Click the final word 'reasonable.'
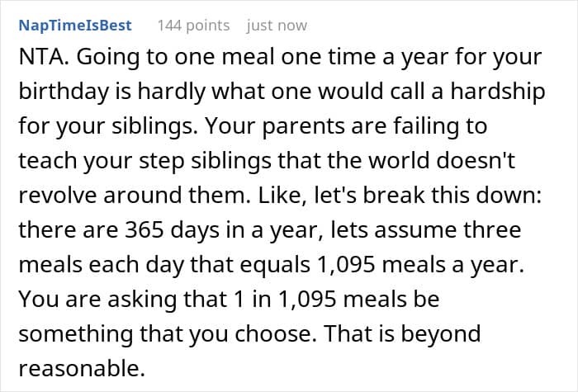Screen dimensions: 578x392 (x=82, y=368)
